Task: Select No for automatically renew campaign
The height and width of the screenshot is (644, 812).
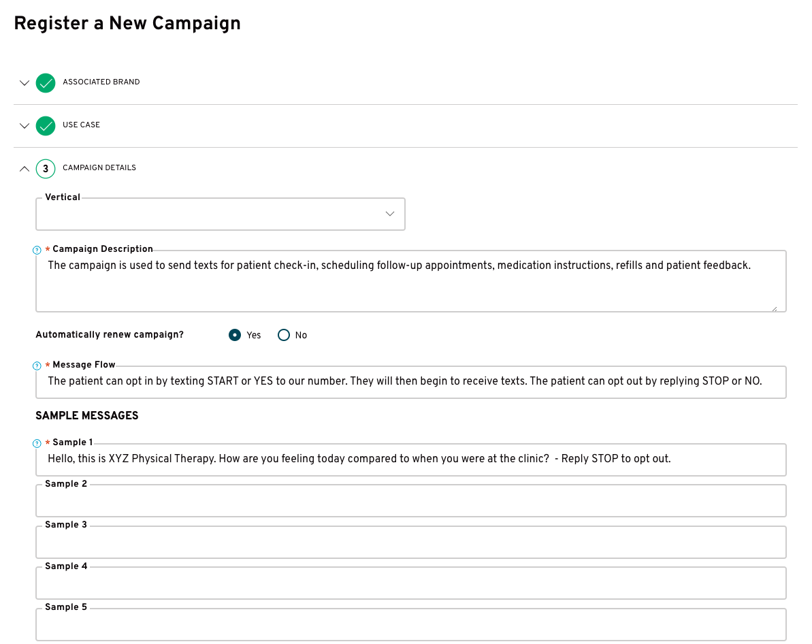Action: tap(284, 335)
